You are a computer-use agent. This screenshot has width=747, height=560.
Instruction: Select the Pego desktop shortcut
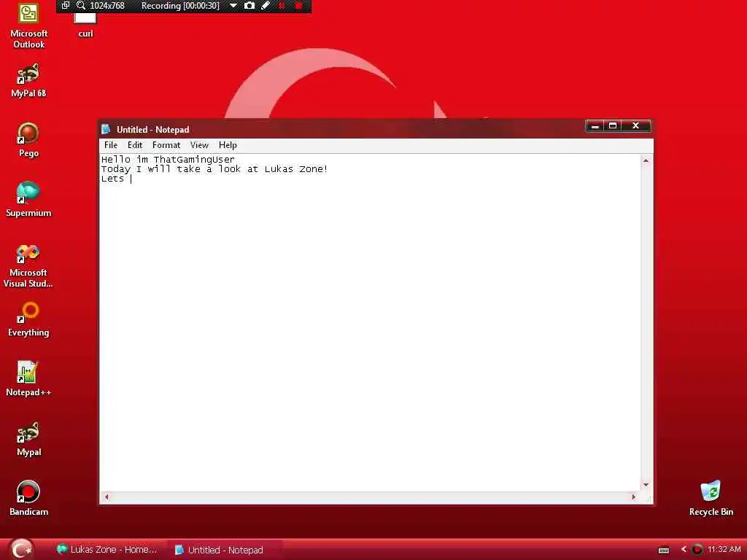point(28,141)
